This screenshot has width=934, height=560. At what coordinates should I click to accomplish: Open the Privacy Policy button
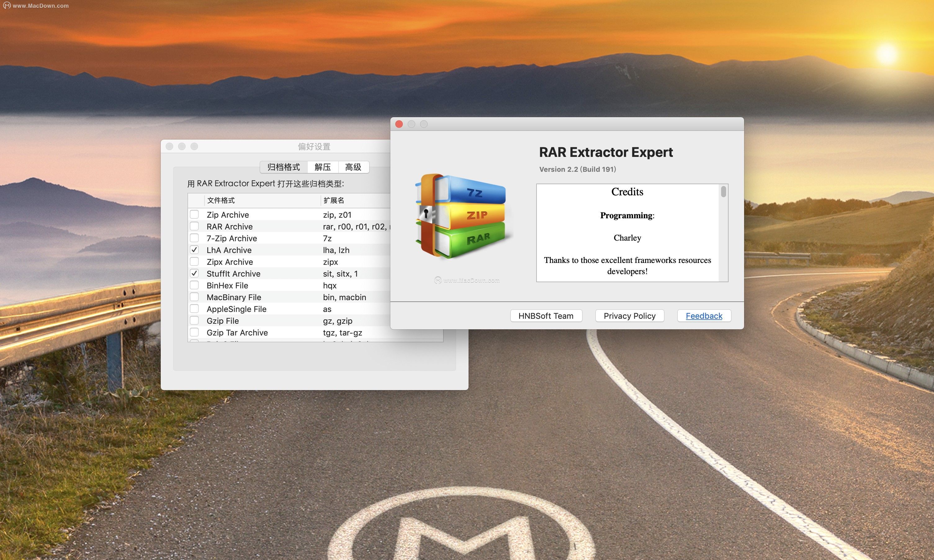[629, 316]
